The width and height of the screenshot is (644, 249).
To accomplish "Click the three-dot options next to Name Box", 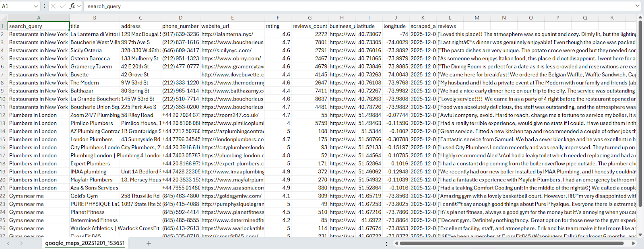I will point(44,6).
